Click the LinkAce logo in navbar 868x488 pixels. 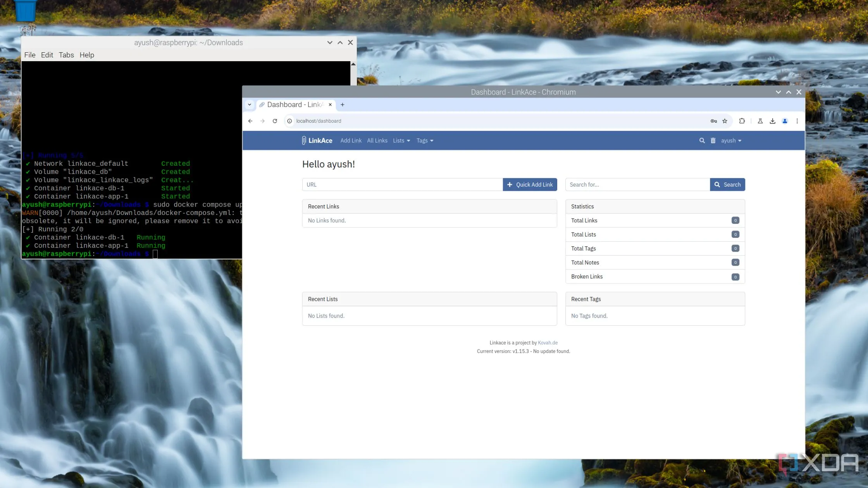pyautogui.click(x=317, y=141)
